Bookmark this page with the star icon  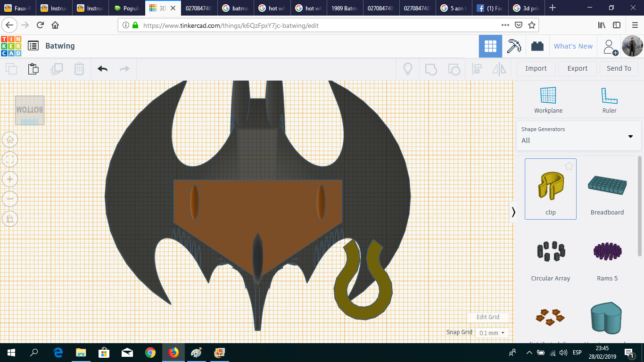click(532, 25)
